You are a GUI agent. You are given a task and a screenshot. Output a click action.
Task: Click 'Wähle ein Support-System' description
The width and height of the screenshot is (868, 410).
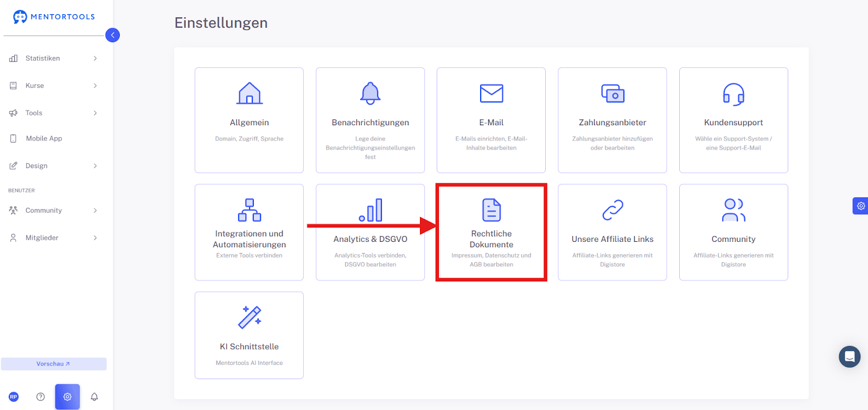tap(733, 143)
